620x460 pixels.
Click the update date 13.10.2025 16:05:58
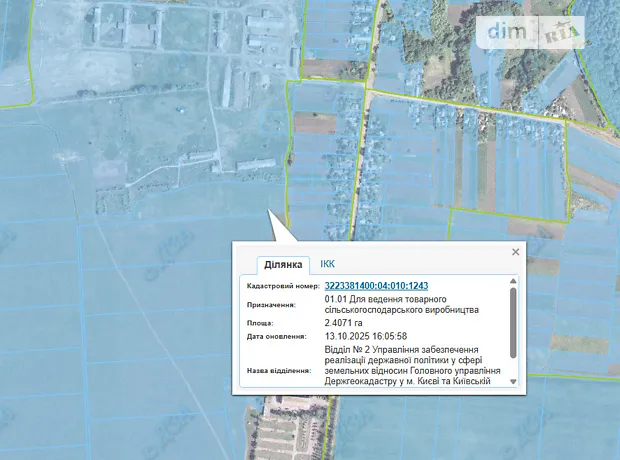pos(374,337)
